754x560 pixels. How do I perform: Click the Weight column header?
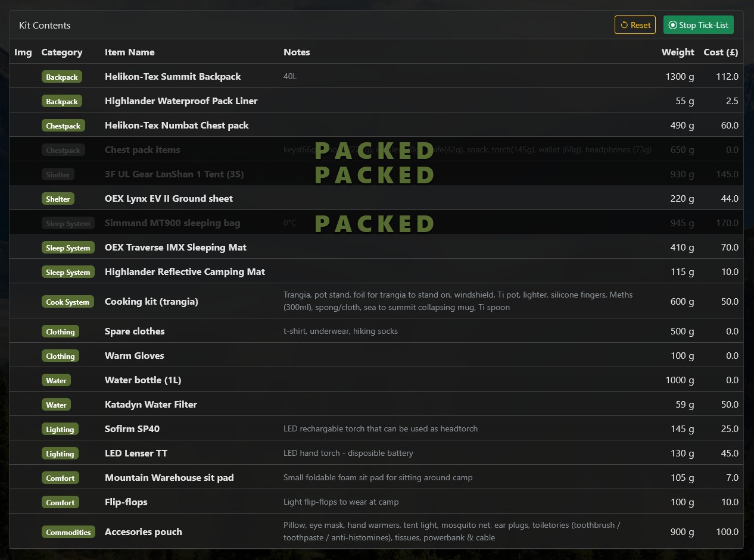tap(678, 52)
